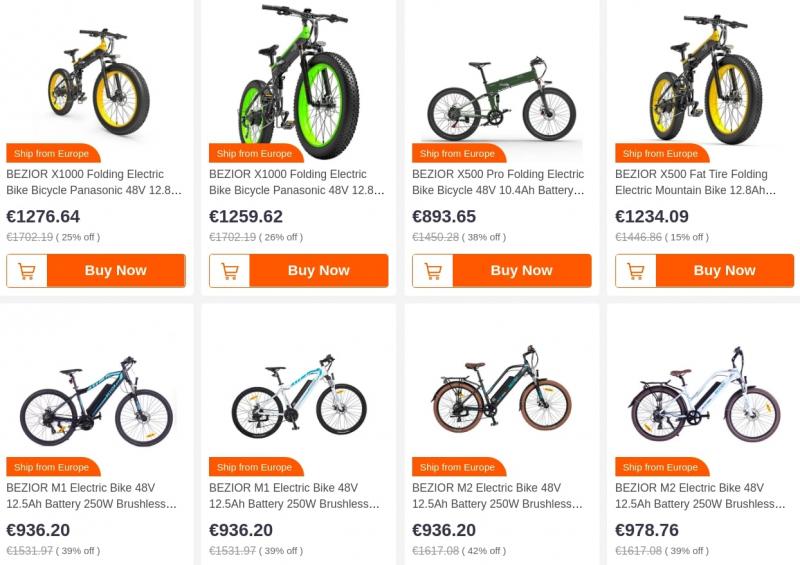Add green BEZIOR X1000 bike to cart
This screenshot has height=565, width=800.
229,271
